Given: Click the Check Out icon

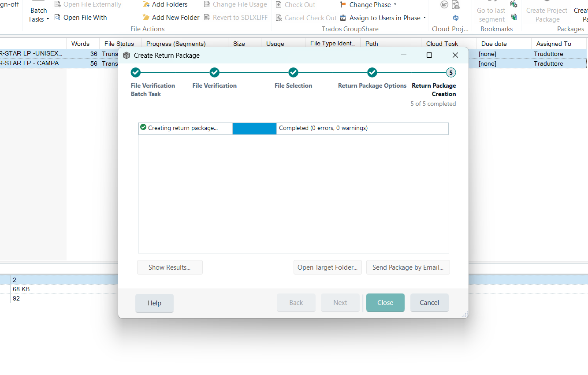Looking at the screenshot, I should [279, 5].
